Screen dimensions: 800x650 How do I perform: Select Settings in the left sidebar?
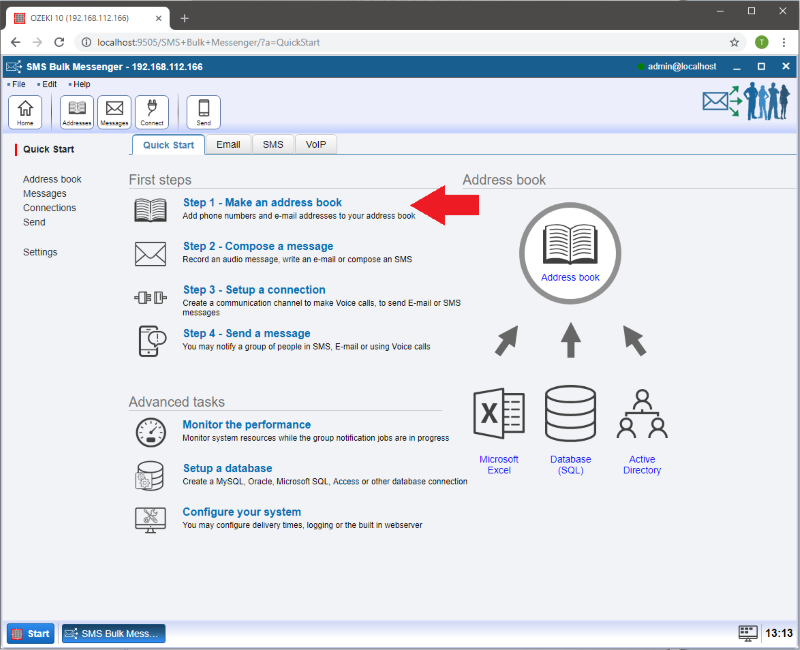[40, 252]
